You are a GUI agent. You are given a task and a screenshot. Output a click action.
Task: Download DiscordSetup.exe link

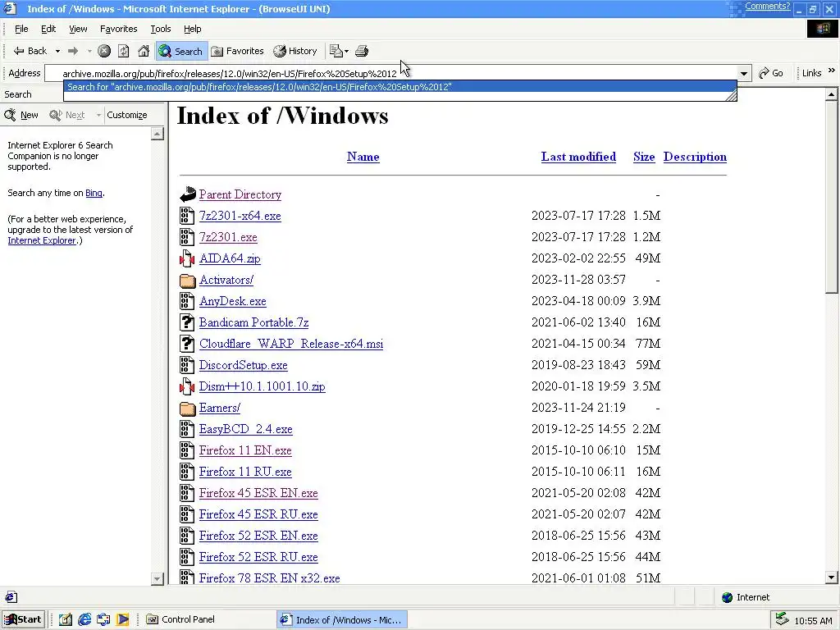[x=243, y=365]
